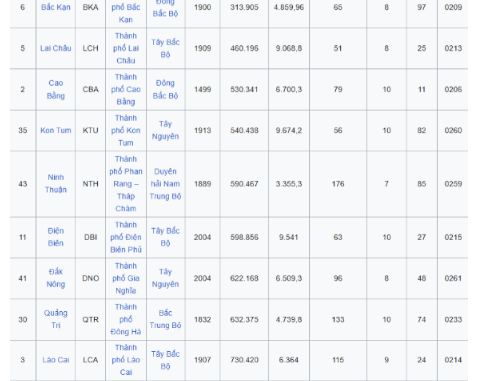Open Duyên hải Nam Trung Bộ region link
Viewport: 481px width, 381px height.
pos(165,184)
